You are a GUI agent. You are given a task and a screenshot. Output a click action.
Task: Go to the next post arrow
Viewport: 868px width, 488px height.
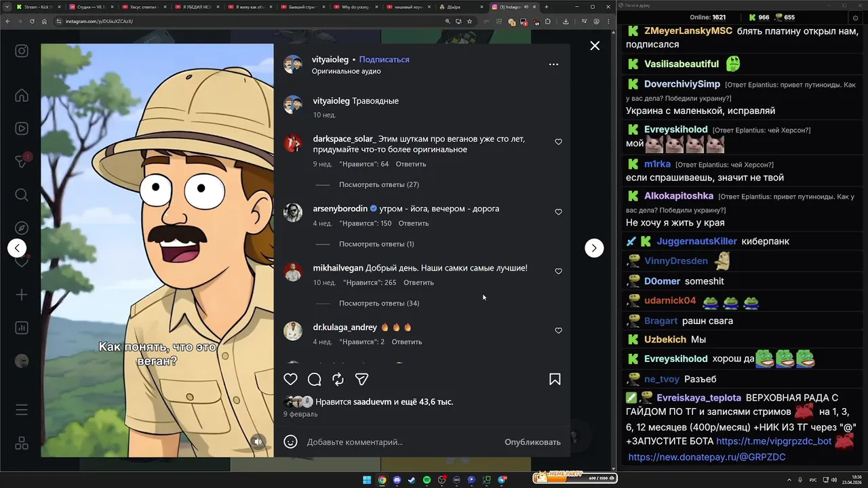[594, 248]
